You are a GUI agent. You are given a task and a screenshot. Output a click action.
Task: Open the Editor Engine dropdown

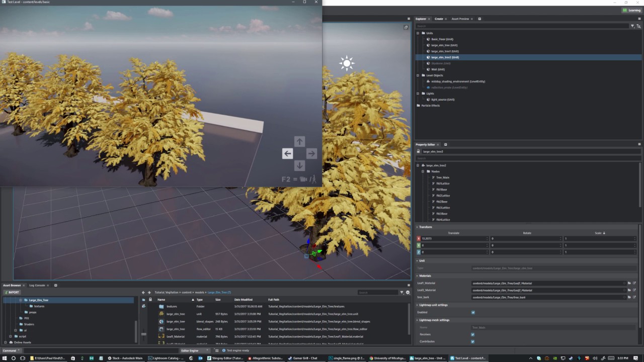(x=195, y=350)
